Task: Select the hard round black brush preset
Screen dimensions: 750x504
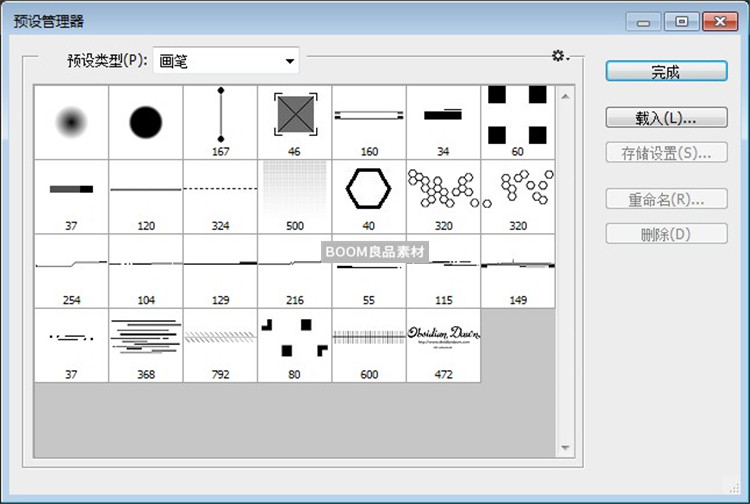Action: pyautogui.click(x=146, y=122)
